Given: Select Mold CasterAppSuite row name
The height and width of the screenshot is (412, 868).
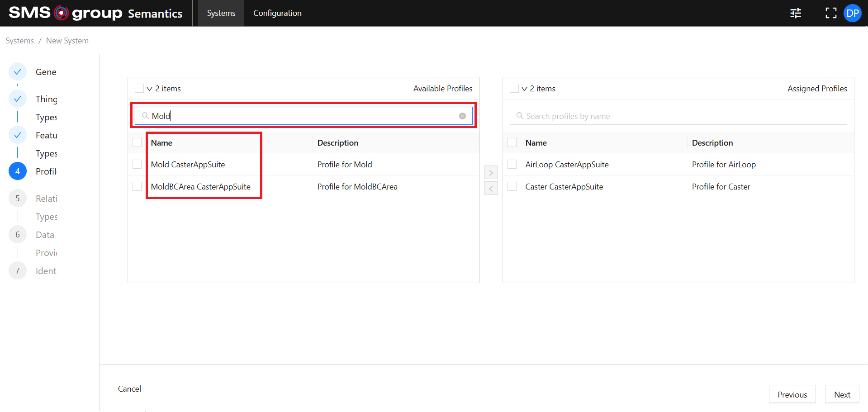Looking at the screenshot, I should point(188,165).
